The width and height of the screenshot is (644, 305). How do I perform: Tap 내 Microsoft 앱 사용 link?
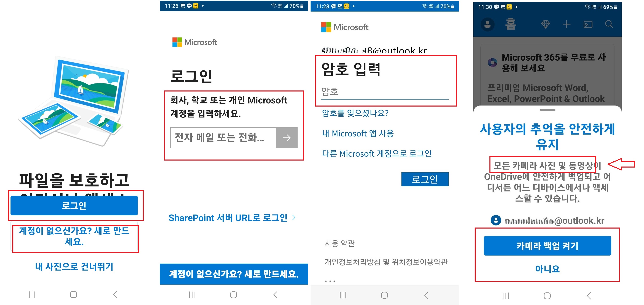[358, 134]
